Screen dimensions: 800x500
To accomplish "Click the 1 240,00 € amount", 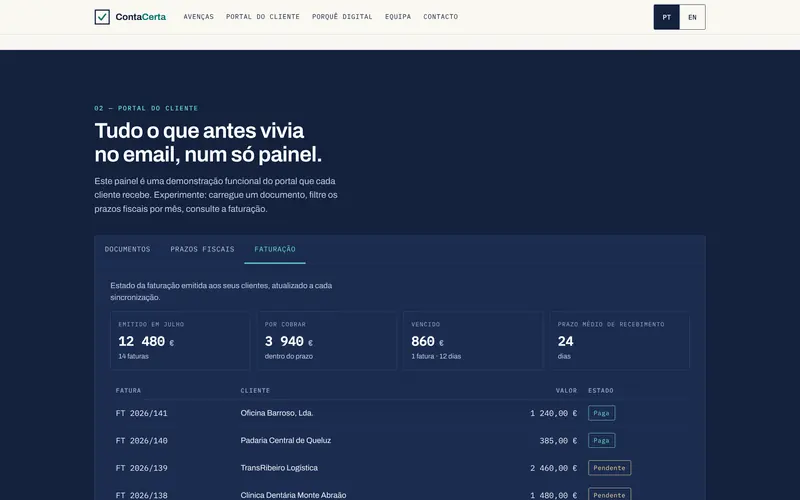I will pos(554,413).
